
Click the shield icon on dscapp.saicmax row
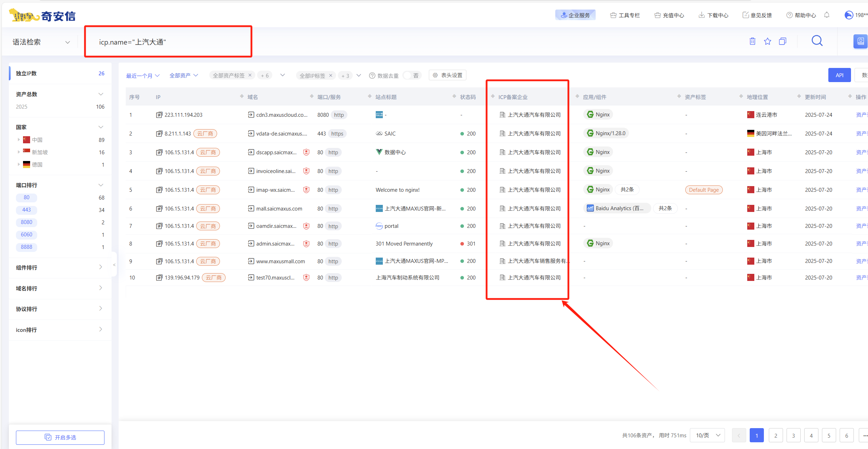306,152
